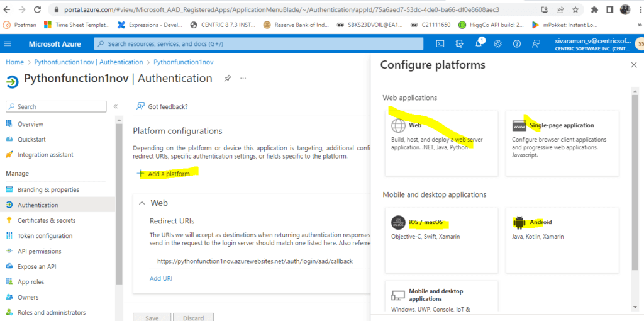The width and height of the screenshot is (644, 321).
Task: Open the mPokket bookmark
Action: tap(565, 25)
